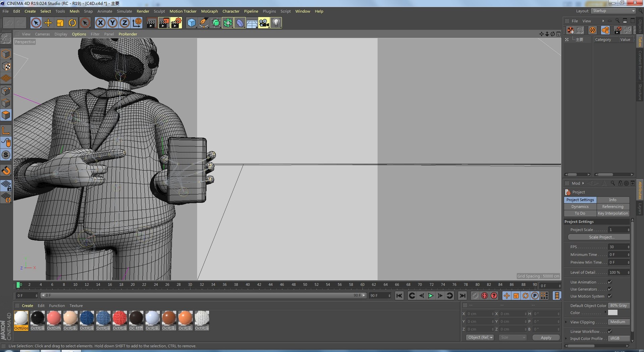Select the Scale tool
The height and width of the screenshot is (352, 644).
[x=60, y=23]
